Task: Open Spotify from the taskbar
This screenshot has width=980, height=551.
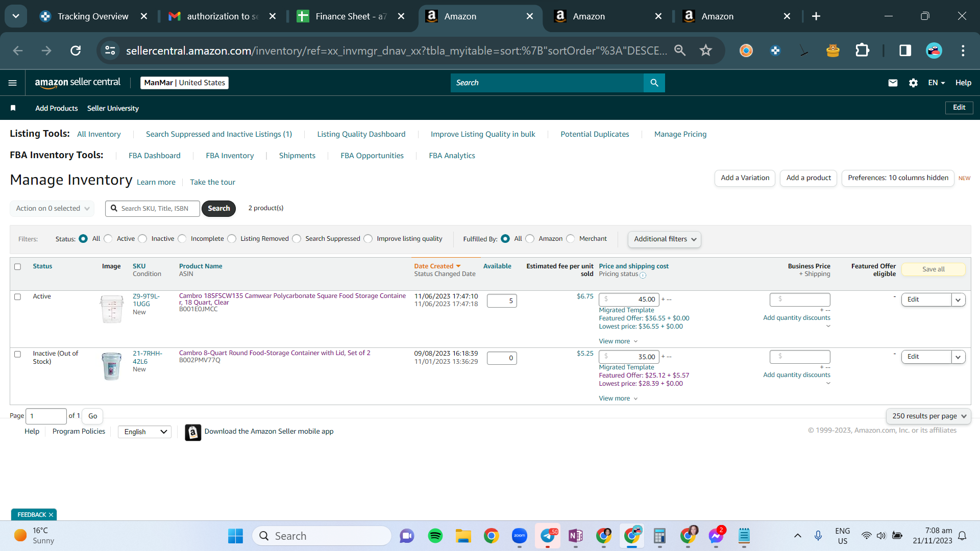Action: [x=435, y=536]
